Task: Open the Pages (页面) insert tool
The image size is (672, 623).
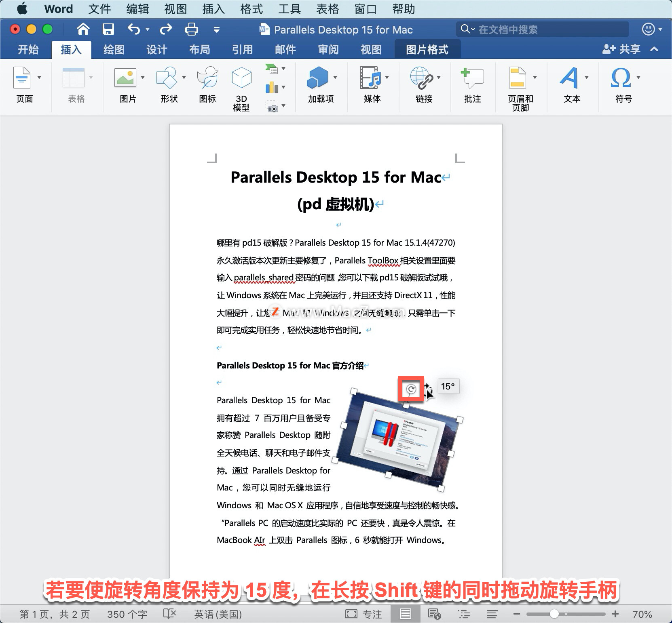Action: pos(22,78)
